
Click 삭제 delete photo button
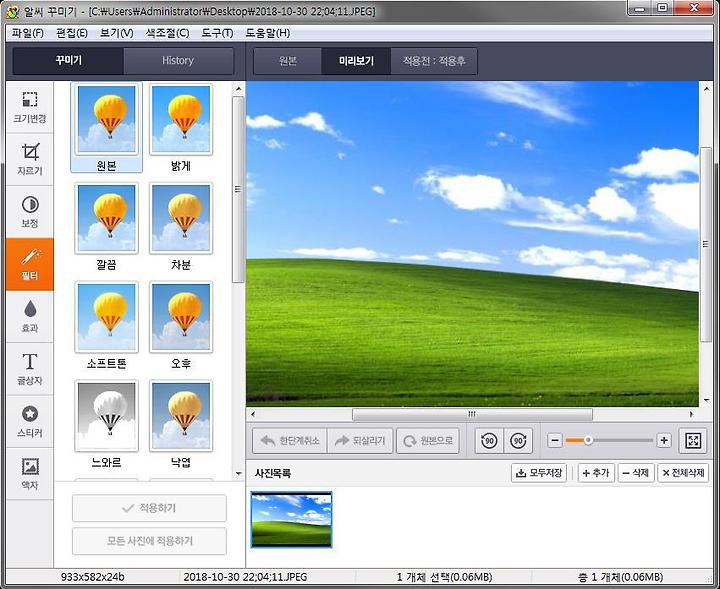tap(636, 473)
